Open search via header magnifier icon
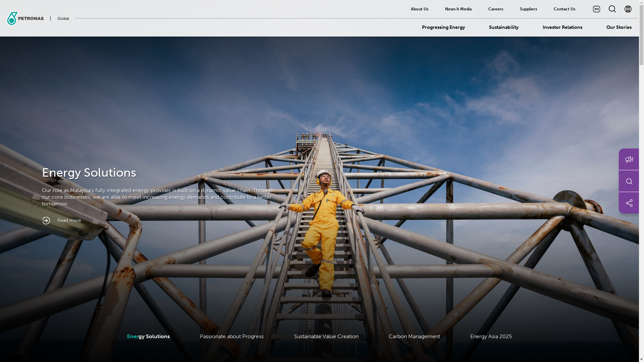This screenshot has height=362, width=644. tap(612, 9)
